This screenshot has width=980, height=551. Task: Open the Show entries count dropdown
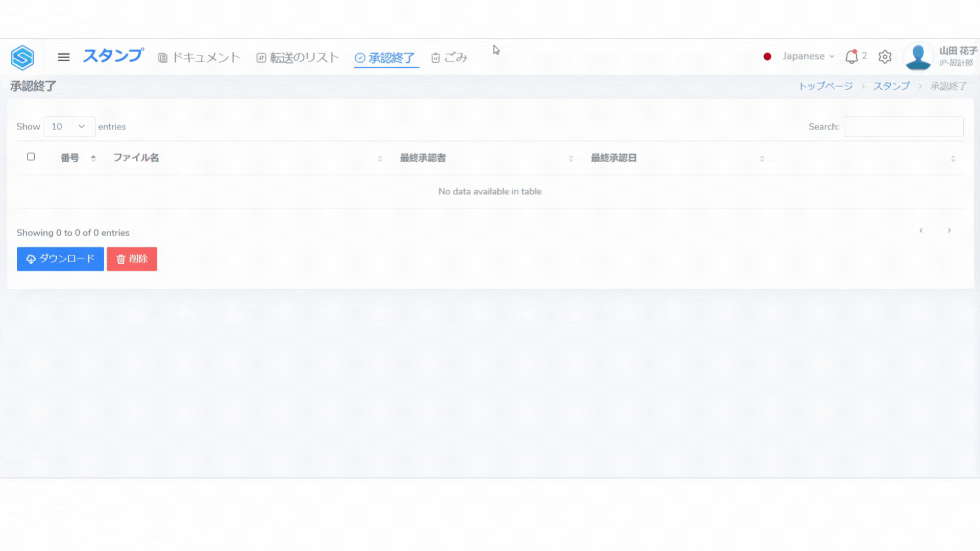pos(69,127)
